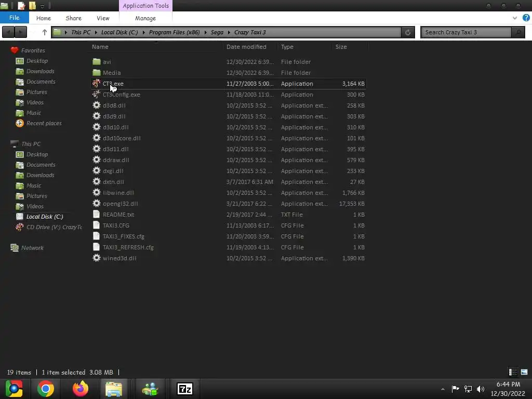Screen dimensions: 532x399
Task: Launch Google Chrome from the taskbar
Action: pyautogui.click(x=46, y=389)
